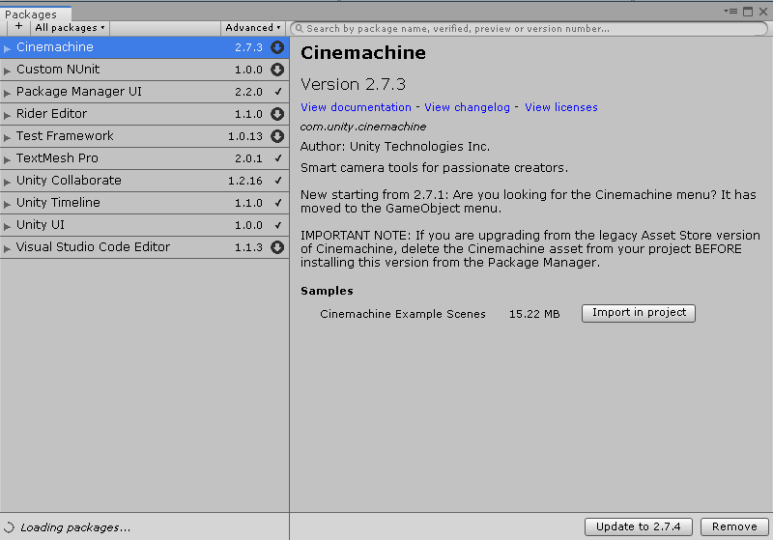Click the Author: Unity Technologies Inc. line
The image size is (773, 540).
click(x=395, y=147)
